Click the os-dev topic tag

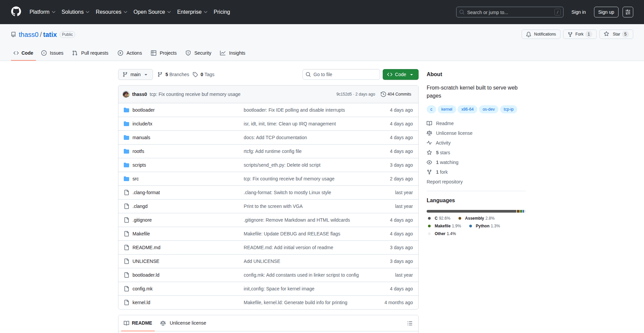pyautogui.click(x=489, y=109)
